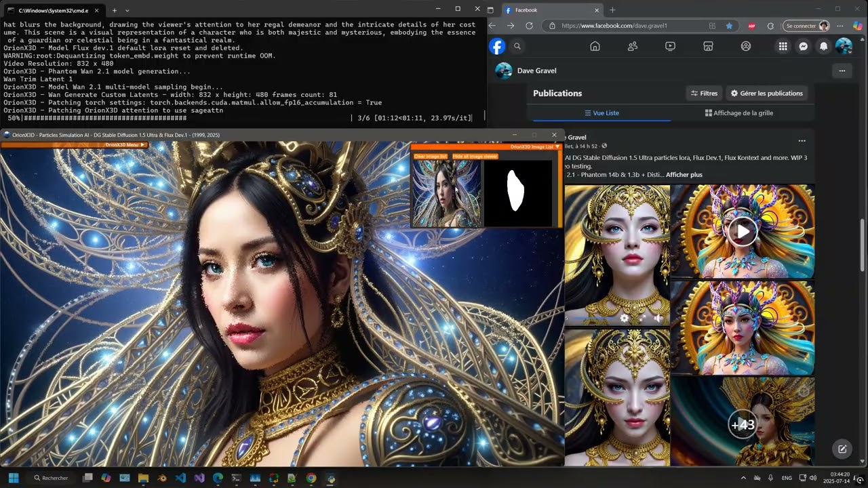Show hidden system tray icons chevron
The height and width of the screenshot is (488, 868).
click(743, 478)
